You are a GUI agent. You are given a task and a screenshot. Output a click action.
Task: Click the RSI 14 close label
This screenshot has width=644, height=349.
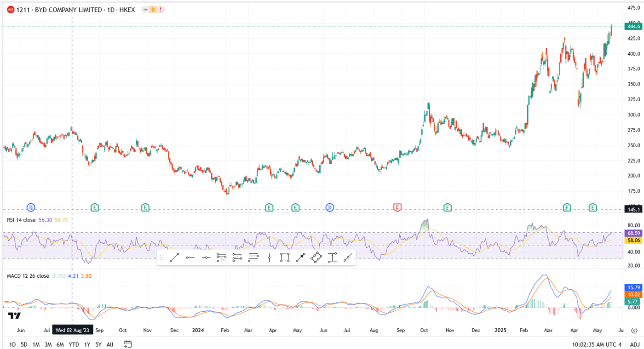20,220
